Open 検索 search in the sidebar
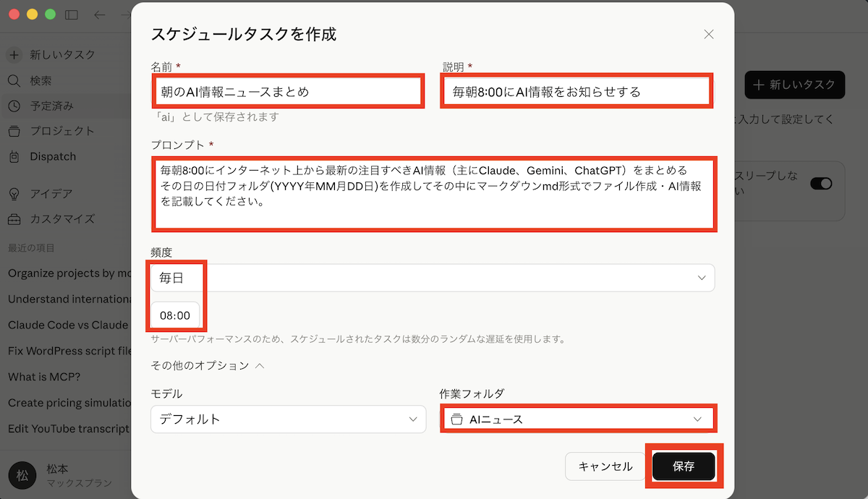The width and height of the screenshot is (868, 499). pos(41,81)
